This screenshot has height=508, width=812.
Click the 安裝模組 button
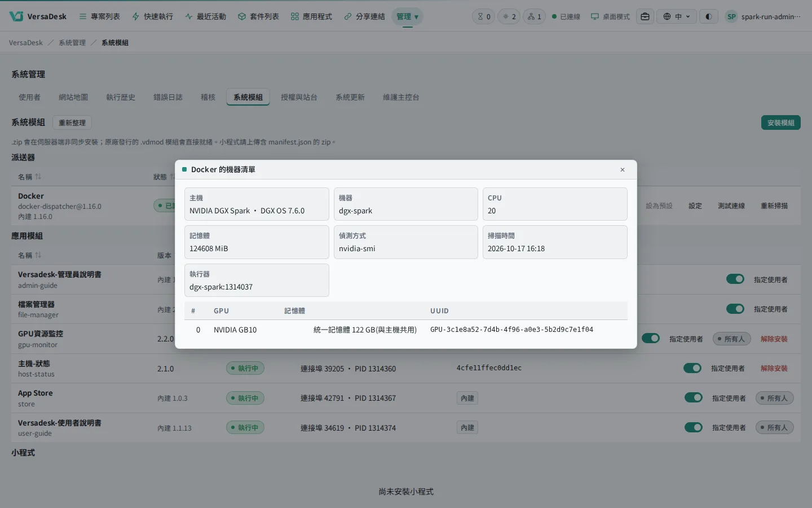[780, 122]
